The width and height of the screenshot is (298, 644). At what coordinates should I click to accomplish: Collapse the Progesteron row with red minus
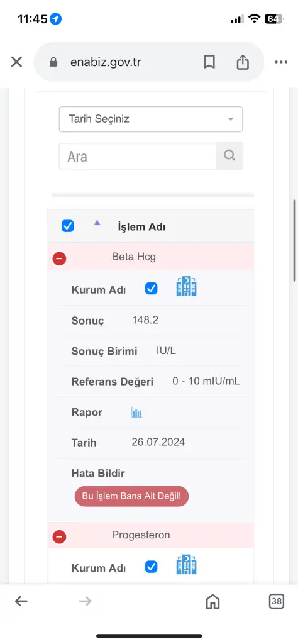pyautogui.click(x=60, y=536)
